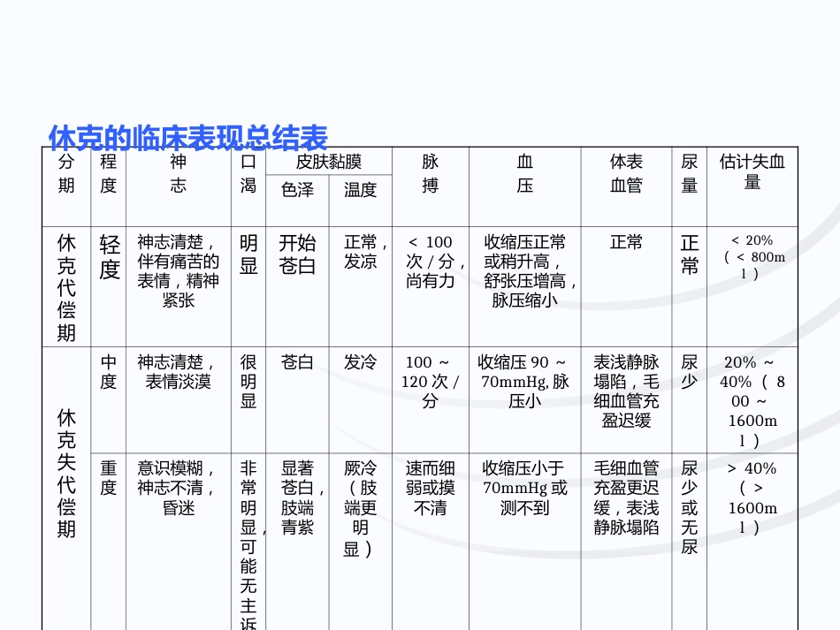The height and width of the screenshot is (630, 840).
Task: Click the subheader cell 温度
Action: [361, 201]
